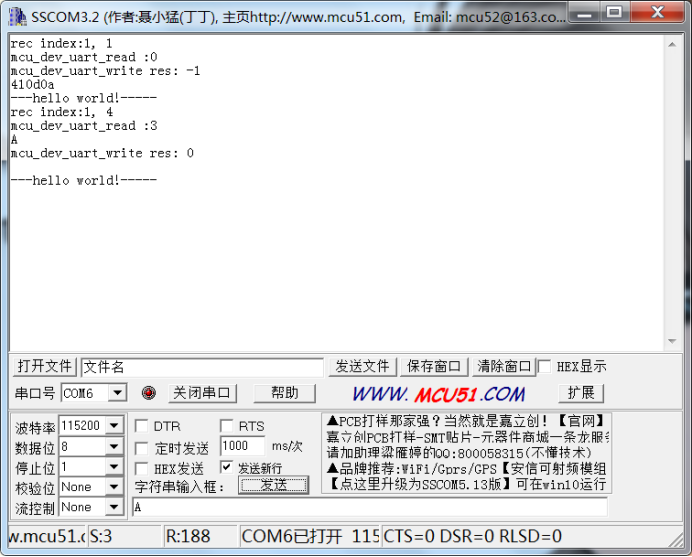Screen dimensions: 692x557
Task: Close the SSCOM3.2 window
Action: point(658,13)
